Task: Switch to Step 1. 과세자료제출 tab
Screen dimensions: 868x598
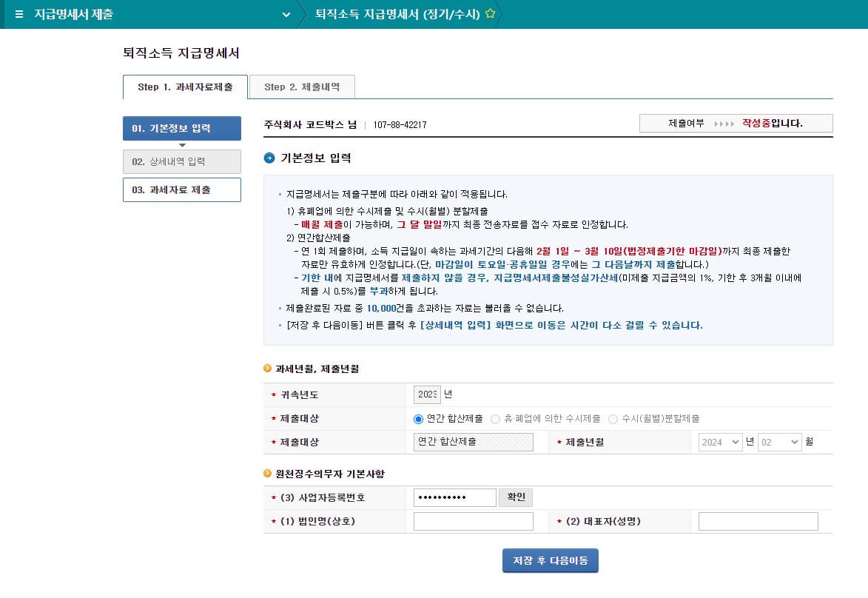Action: pos(185,87)
